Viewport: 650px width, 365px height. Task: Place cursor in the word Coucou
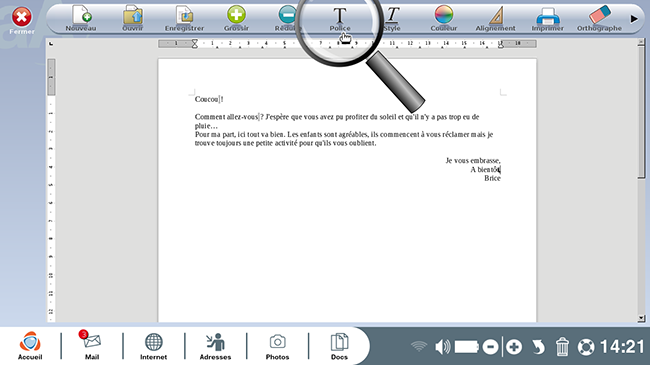(206, 99)
